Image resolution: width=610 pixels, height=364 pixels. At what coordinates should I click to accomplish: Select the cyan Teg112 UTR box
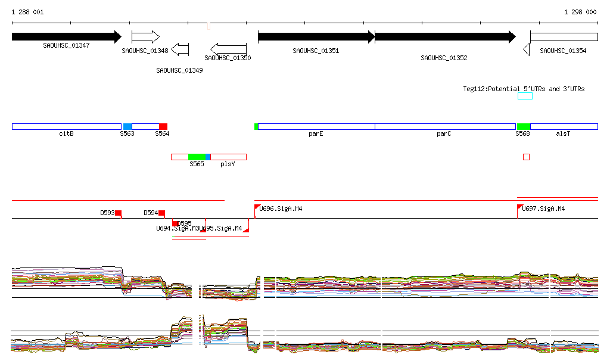click(525, 96)
